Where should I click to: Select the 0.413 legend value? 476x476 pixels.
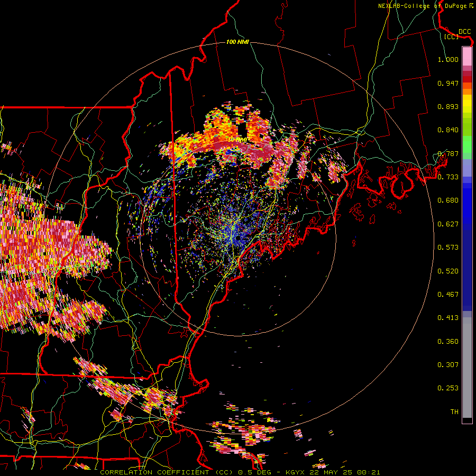tap(448, 318)
